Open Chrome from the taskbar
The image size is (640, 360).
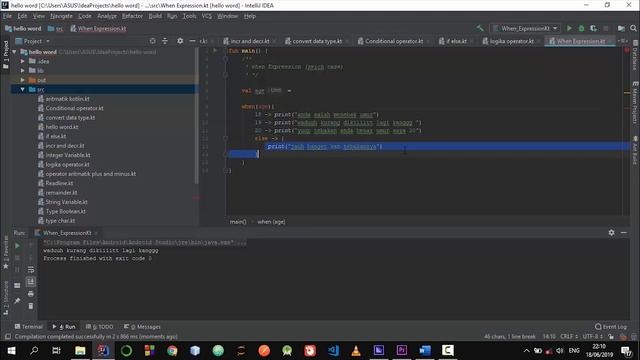click(172, 351)
